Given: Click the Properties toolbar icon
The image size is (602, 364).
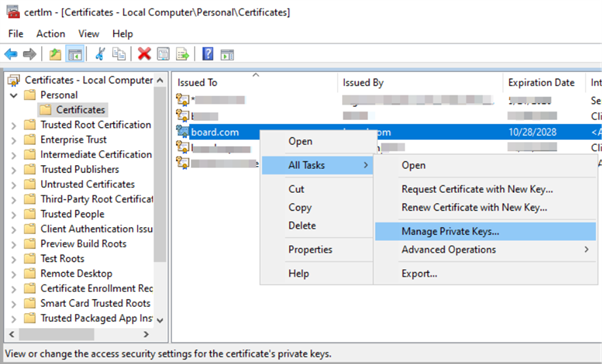Looking at the screenshot, I should [163, 54].
